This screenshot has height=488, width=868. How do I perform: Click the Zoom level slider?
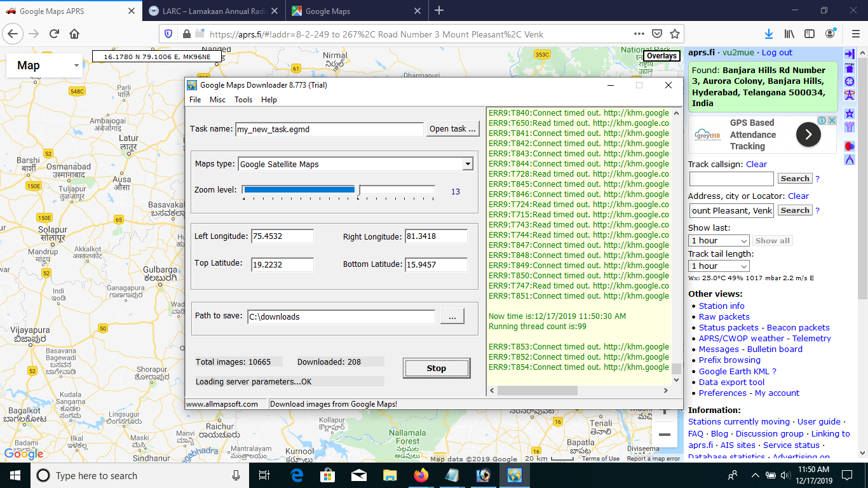click(338, 189)
